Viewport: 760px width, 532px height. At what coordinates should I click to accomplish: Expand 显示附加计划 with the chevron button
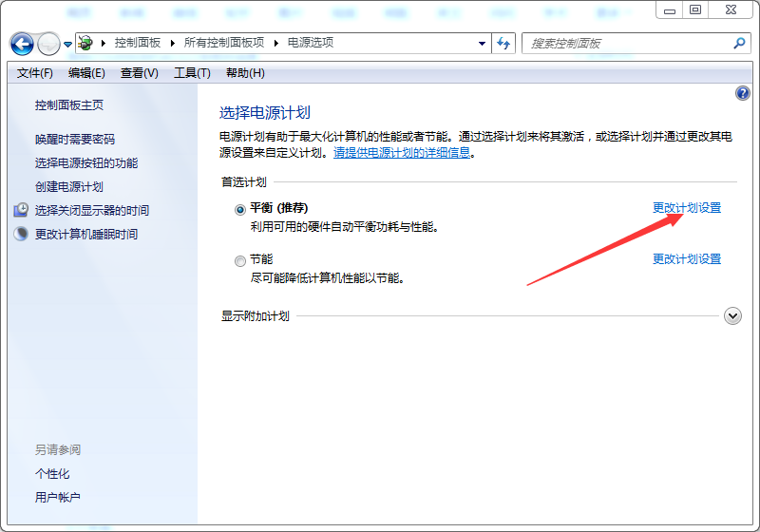pos(732,316)
